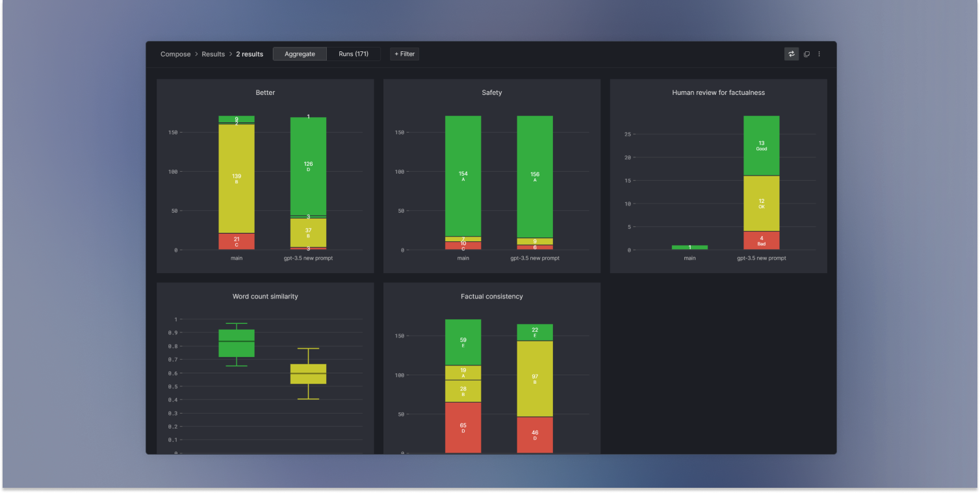Click the main axis label under Better chart
Image resolution: width=980 pixels, height=493 pixels.
237,258
